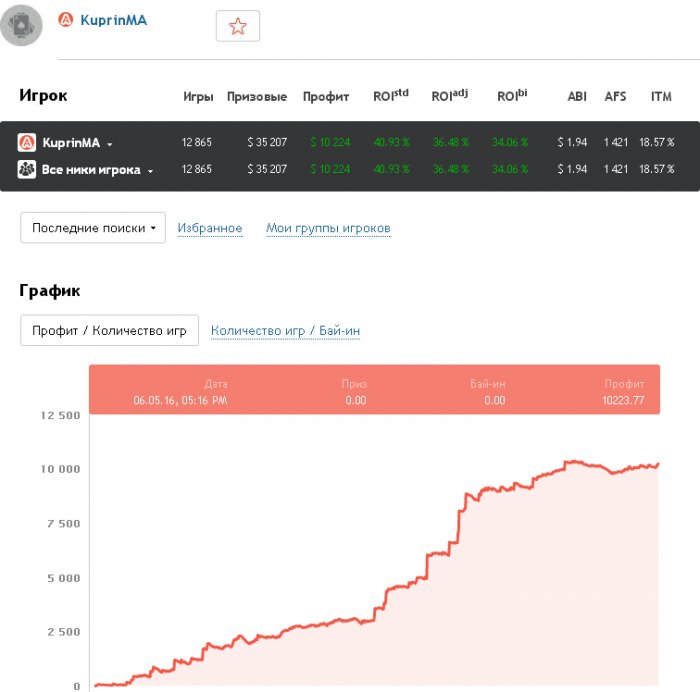Open the 'Последние поиски' dropdown

pos(93,228)
